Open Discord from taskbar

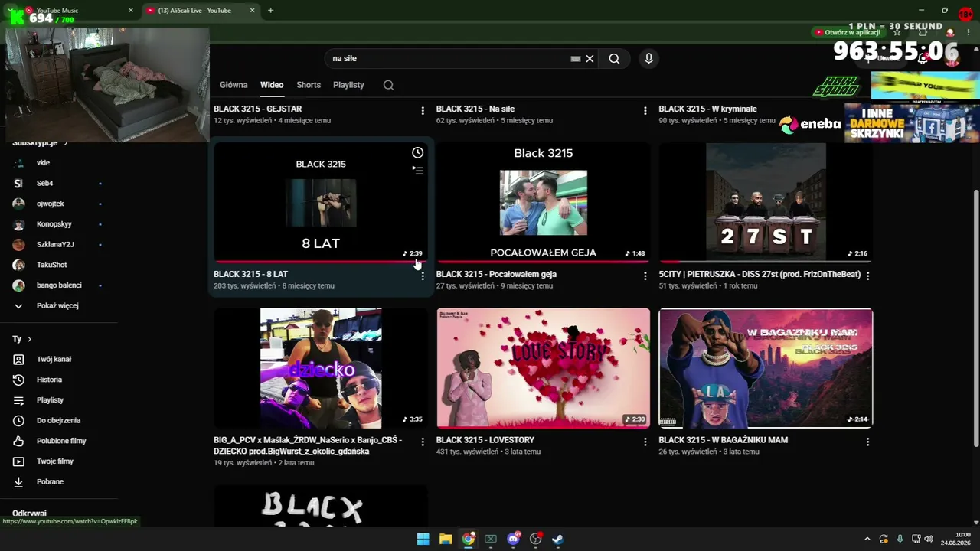click(x=513, y=539)
